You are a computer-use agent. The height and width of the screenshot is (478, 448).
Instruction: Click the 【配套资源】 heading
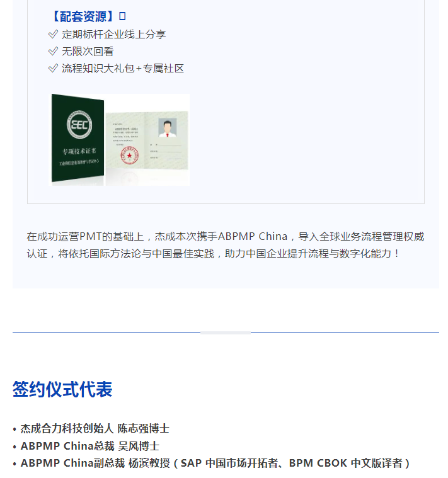click(83, 16)
